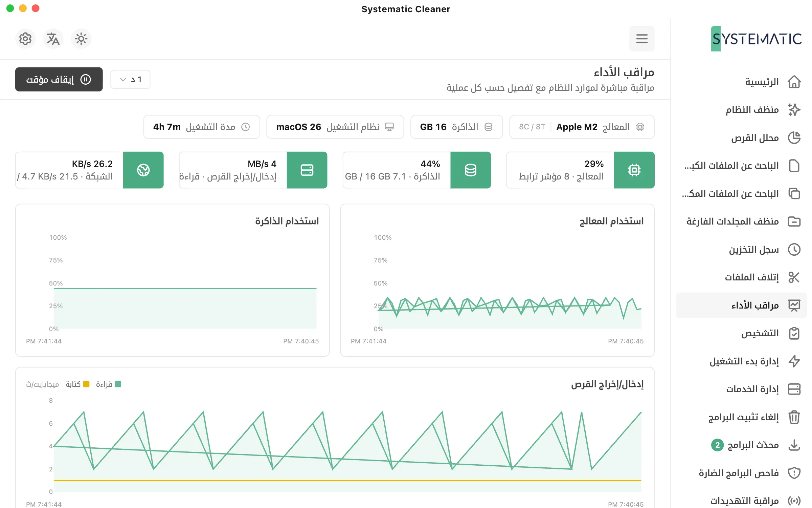Click the lightning startup manager icon
This screenshot has width=812, height=508.
click(794, 361)
